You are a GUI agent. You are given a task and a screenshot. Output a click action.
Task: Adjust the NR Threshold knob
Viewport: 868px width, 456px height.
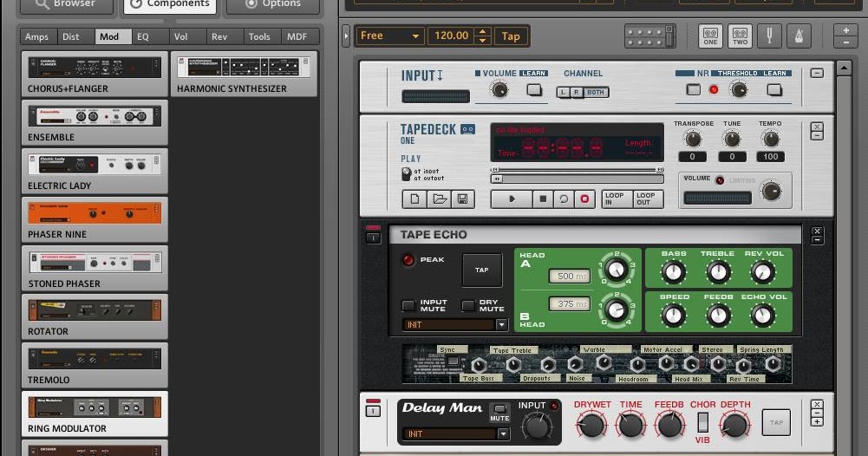(x=739, y=89)
